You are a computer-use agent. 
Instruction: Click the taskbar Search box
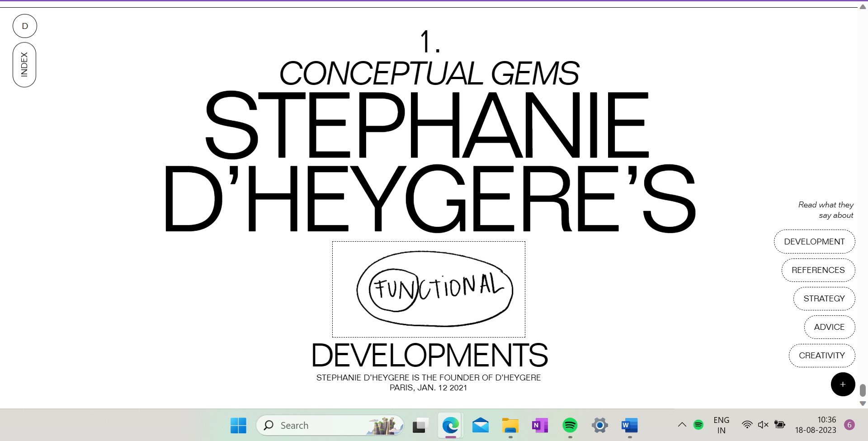coord(330,425)
